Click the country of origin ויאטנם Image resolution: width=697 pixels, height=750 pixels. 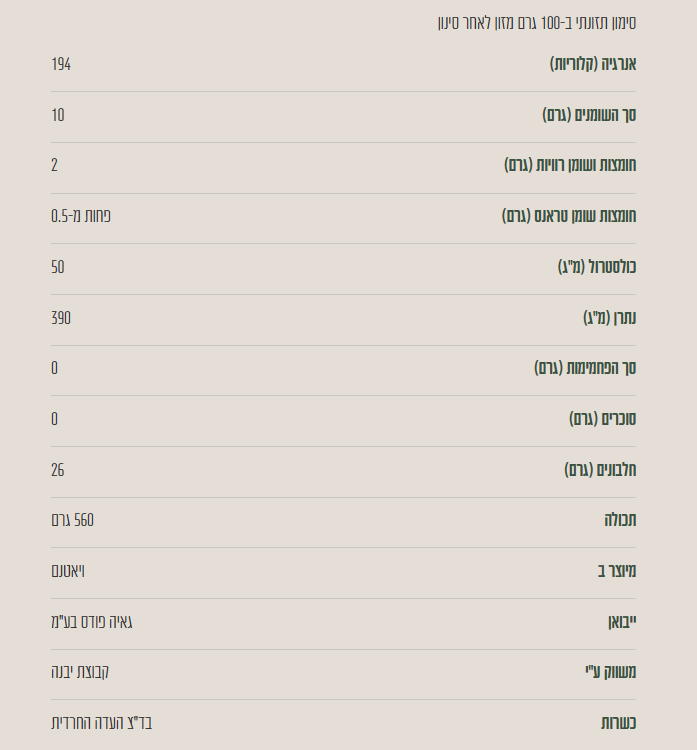pyautogui.click(x=68, y=571)
